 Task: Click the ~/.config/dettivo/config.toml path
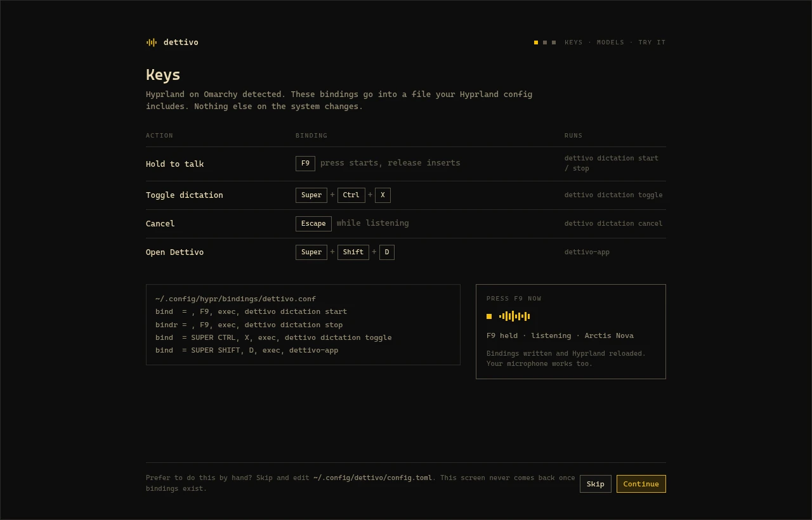(372, 478)
